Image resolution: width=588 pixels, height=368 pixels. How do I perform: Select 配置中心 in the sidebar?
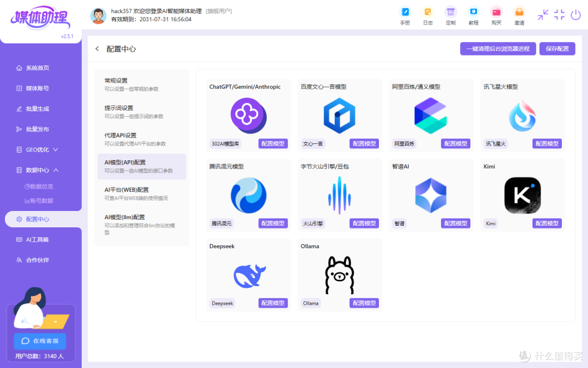click(x=42, y=219)
